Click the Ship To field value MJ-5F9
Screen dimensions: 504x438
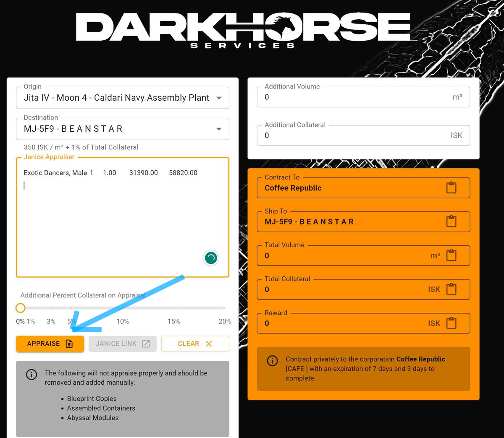click(363, 222)
